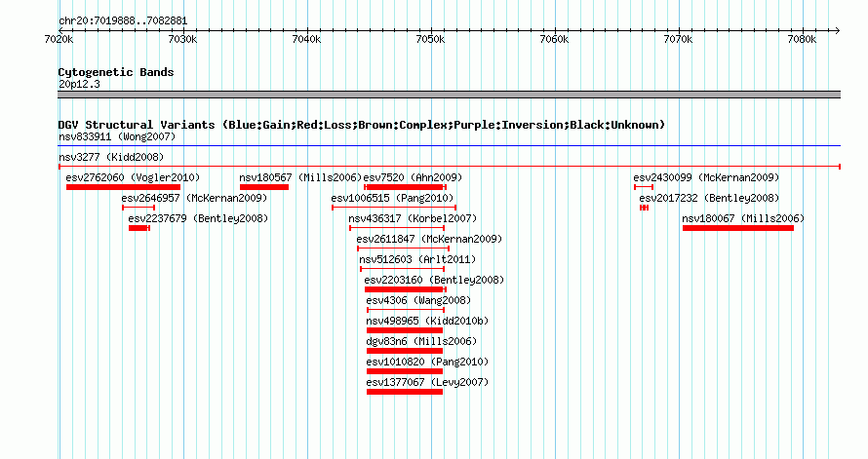Open esv2646957 (McKernan2009) label

(x=194, y=198)
